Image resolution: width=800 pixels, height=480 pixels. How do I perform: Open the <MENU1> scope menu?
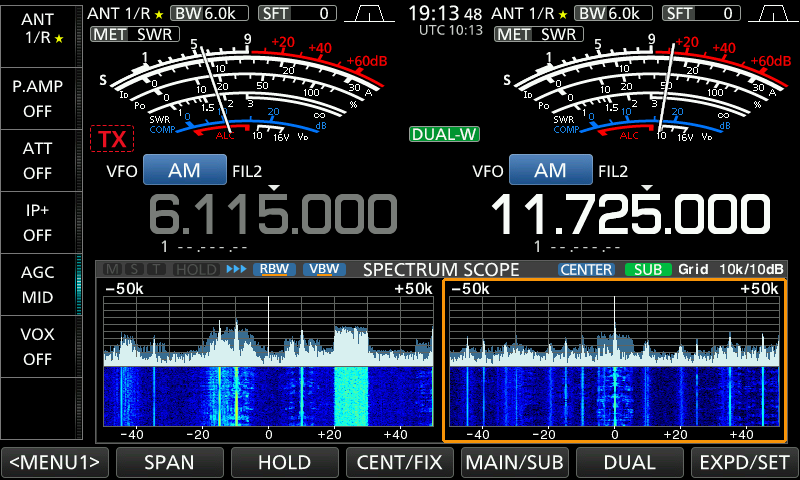pos(55,462)
